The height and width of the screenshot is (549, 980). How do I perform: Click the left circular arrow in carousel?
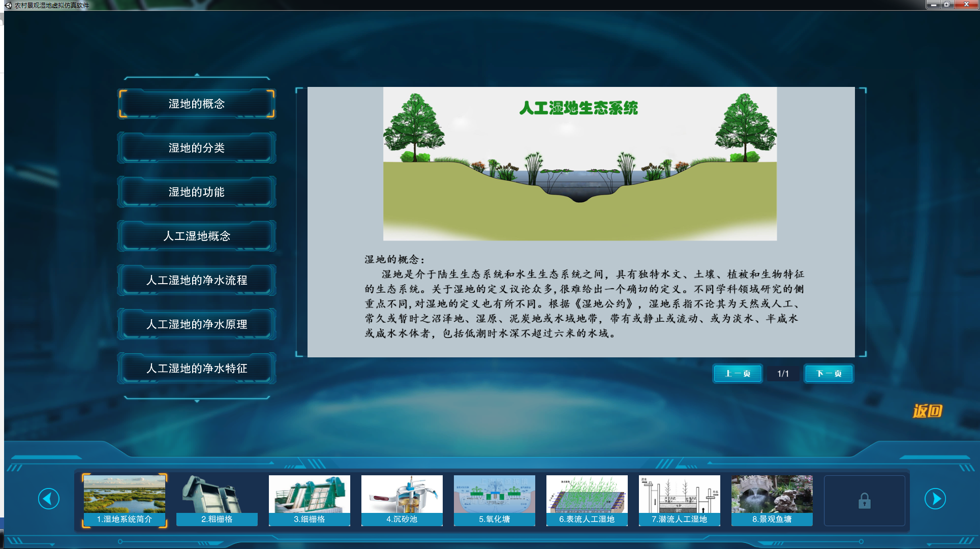[x=49, y=499]
